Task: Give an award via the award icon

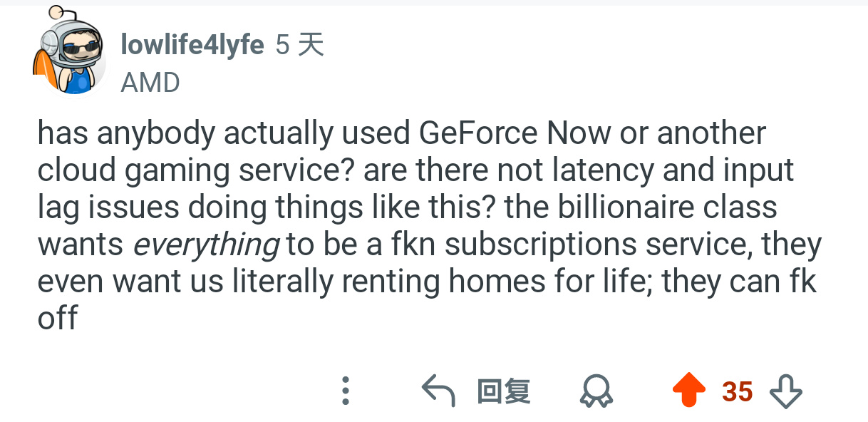Action: (596, 391)
